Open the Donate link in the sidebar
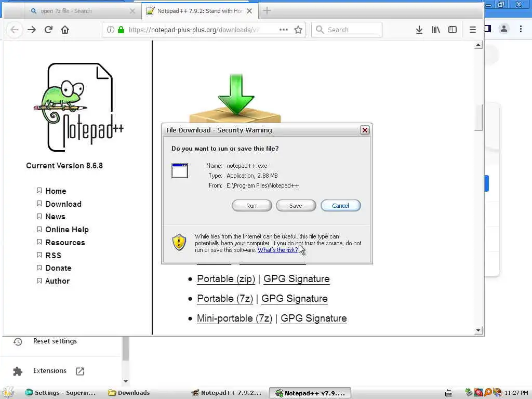This screenshot has width=532, height=399. tap(58, 268)
